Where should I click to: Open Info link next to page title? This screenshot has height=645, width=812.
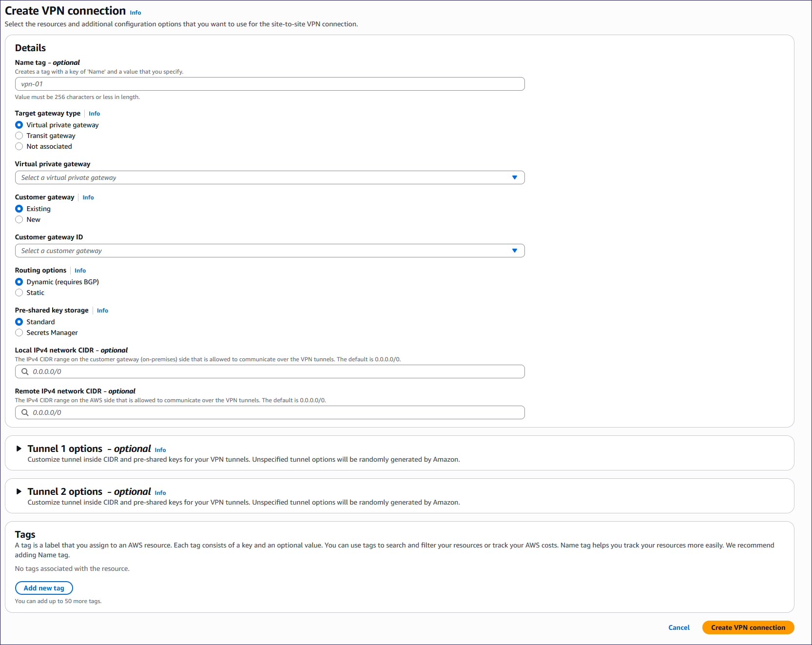coord(135,13)
